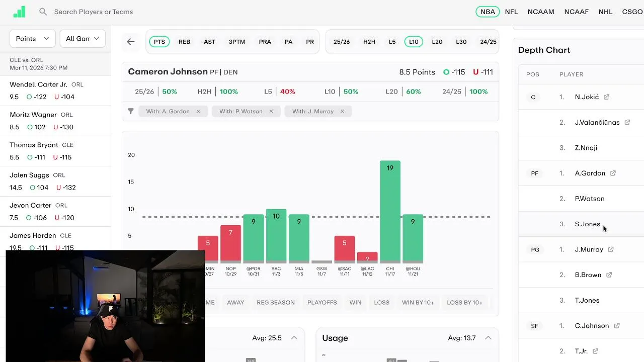Click the SAC 11/3 bar showing 10

pyautogui.click(x=276, y=236)
